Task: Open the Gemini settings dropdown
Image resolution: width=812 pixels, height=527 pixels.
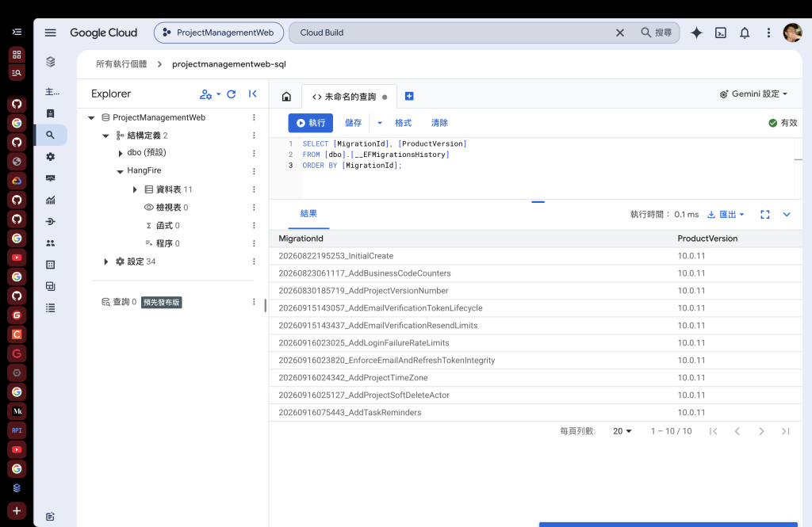Action: coord(753,94)
